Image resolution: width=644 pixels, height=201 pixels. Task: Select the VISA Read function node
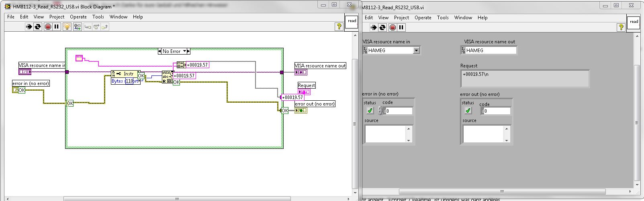[x=168, y=77]
